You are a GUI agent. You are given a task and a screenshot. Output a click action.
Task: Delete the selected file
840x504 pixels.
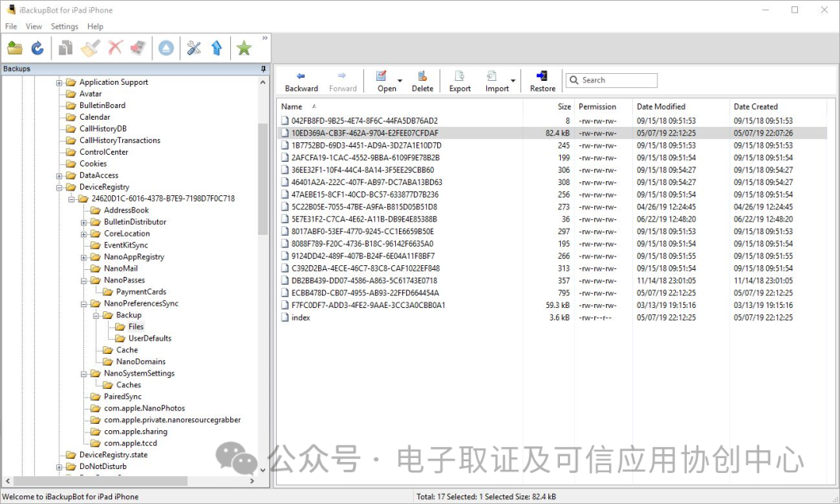[422, 82]
